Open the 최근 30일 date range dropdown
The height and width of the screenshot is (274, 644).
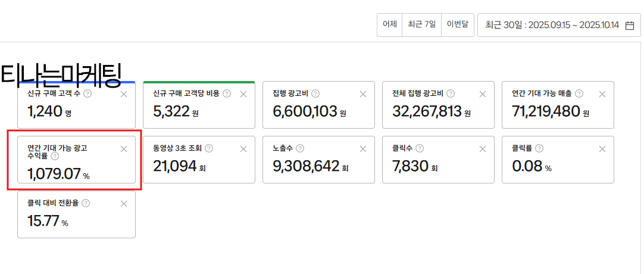click(x=552, y=25)
